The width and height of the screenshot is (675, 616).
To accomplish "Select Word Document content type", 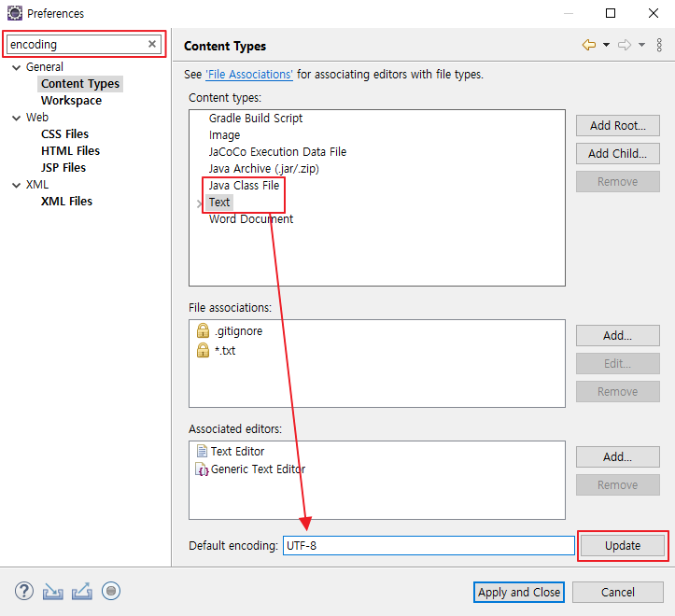I will 251,219.
